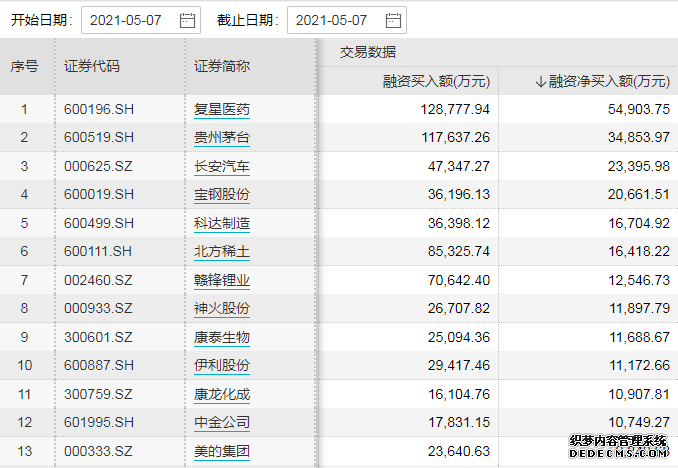Screen dimensions: 678x468
Task: Open the start date calendar icon
Action: (187, 20)
